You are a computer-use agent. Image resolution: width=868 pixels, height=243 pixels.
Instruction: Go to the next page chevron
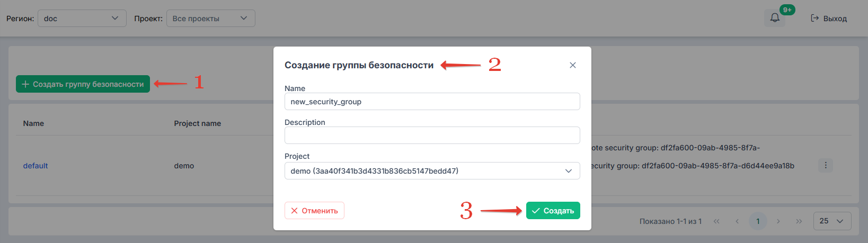coord(778,221)
